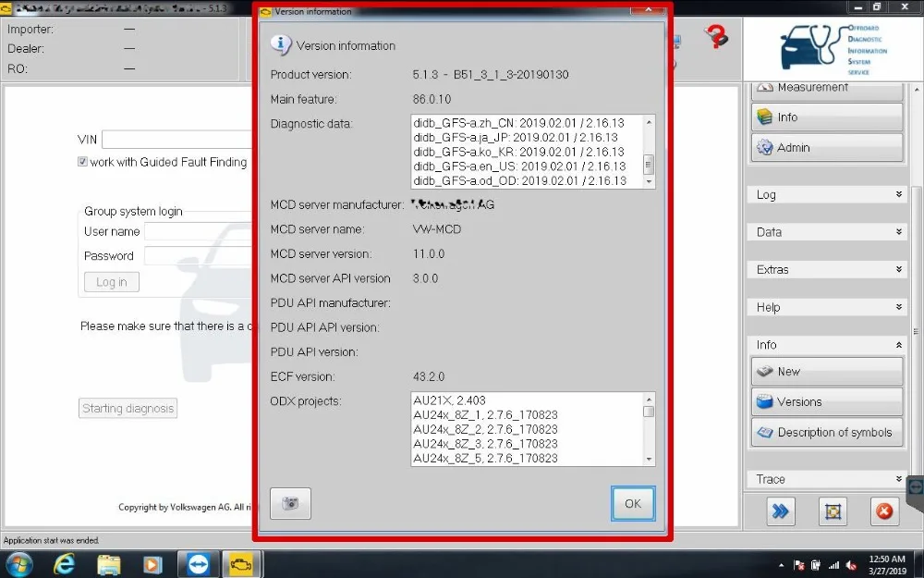The width and height of the screenshot is (924, 578).
Task: Click the volume speaker tray icon
Action: click(x=851, y=566)
